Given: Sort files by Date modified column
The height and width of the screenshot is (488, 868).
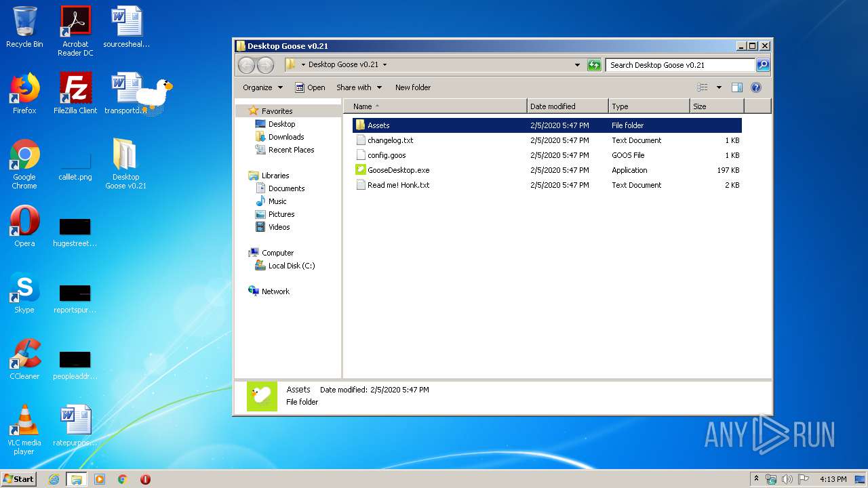Looking at the screenshot, I should click(568, 106).
